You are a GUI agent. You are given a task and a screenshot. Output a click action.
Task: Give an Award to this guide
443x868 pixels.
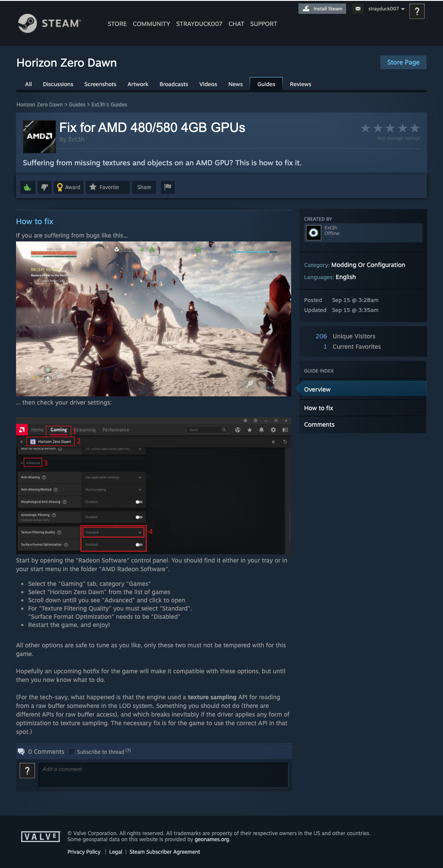pos(68,187)
